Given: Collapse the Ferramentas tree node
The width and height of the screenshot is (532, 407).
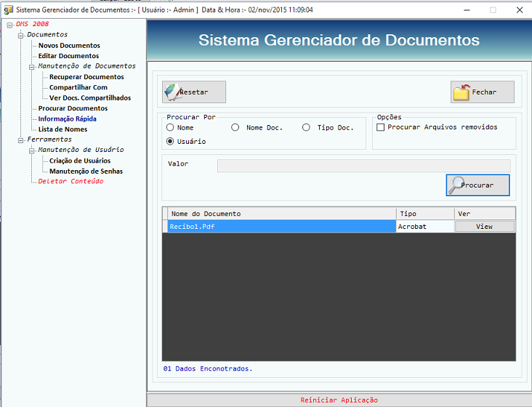Looking at the screenshot, I should pyautogui.click(x=20, y=140).
